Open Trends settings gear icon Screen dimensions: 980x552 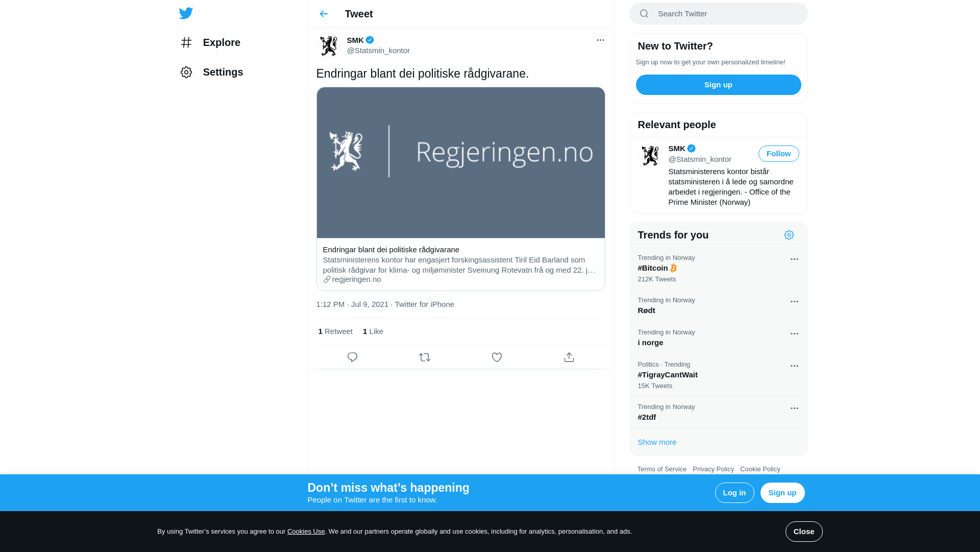pos(789,235)
